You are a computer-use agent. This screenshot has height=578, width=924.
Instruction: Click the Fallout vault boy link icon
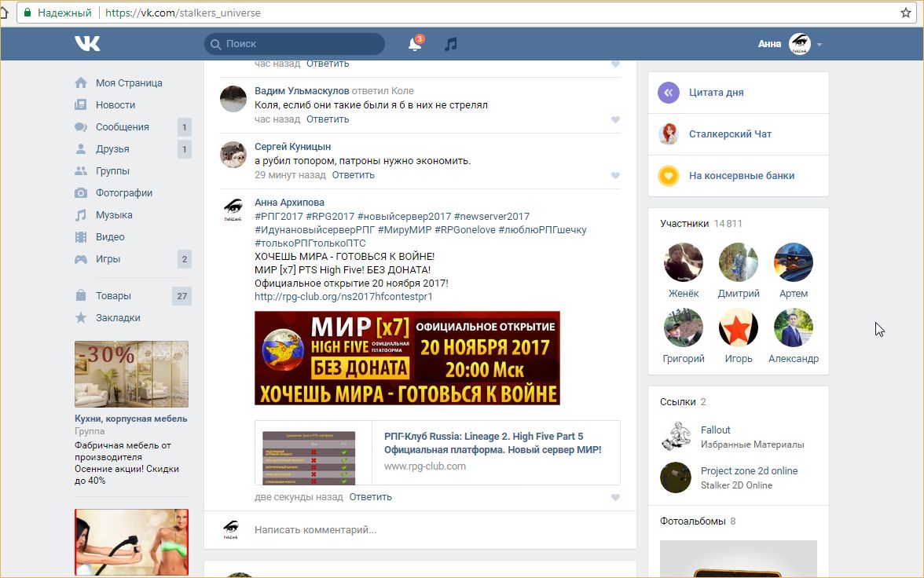pyautogui.click(x=676, y=437)
